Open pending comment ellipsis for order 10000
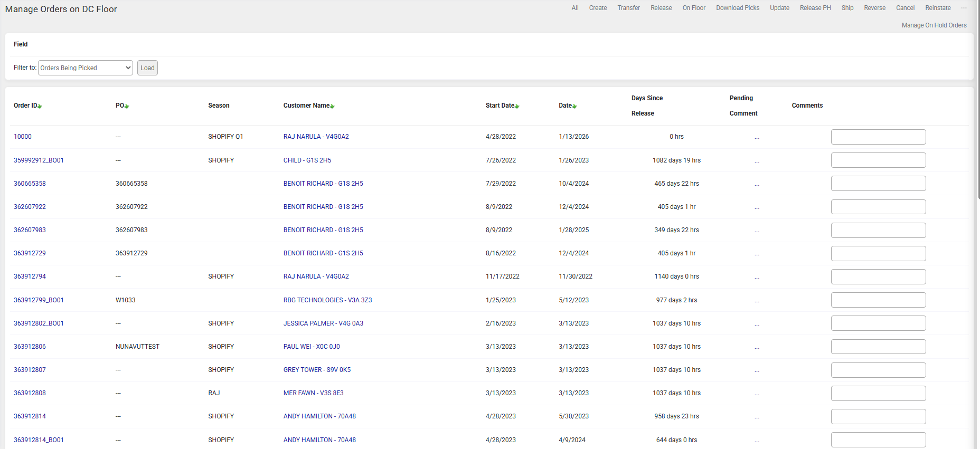 pos(757,137)
